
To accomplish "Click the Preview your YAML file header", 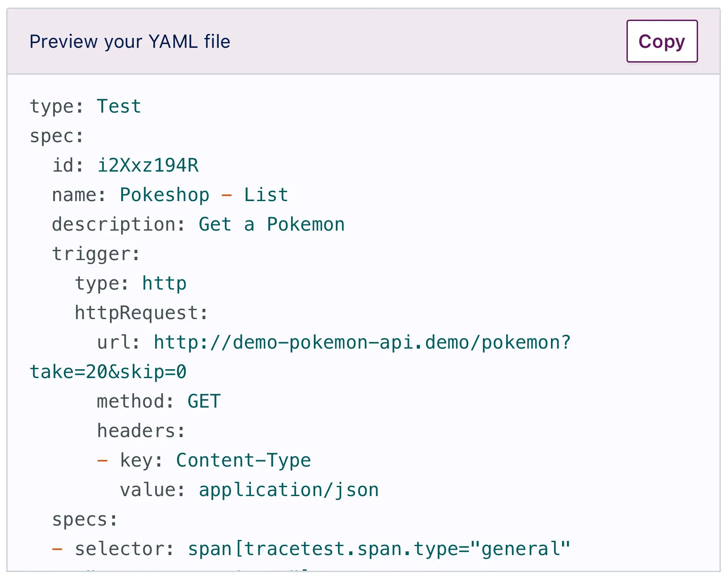I will (x=130, y=41).
